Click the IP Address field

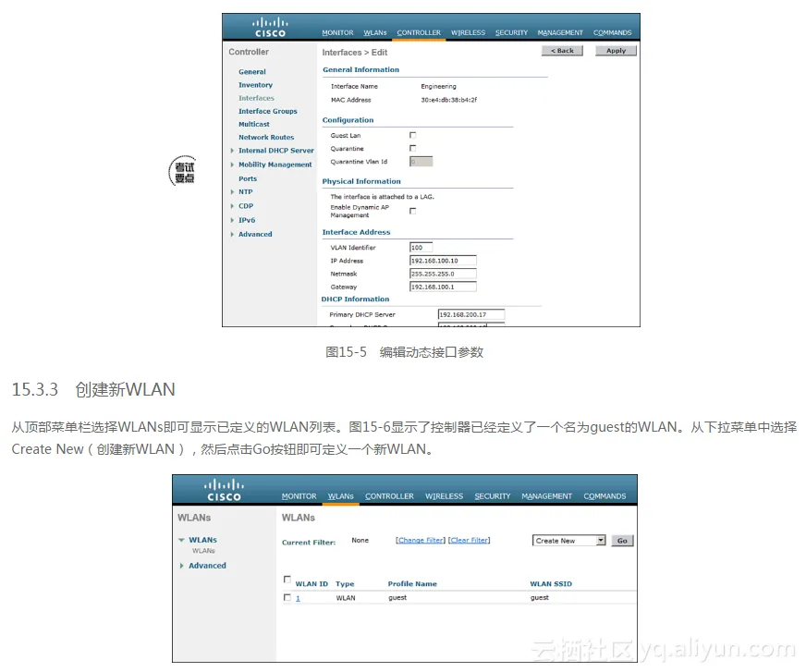[443, 261]
